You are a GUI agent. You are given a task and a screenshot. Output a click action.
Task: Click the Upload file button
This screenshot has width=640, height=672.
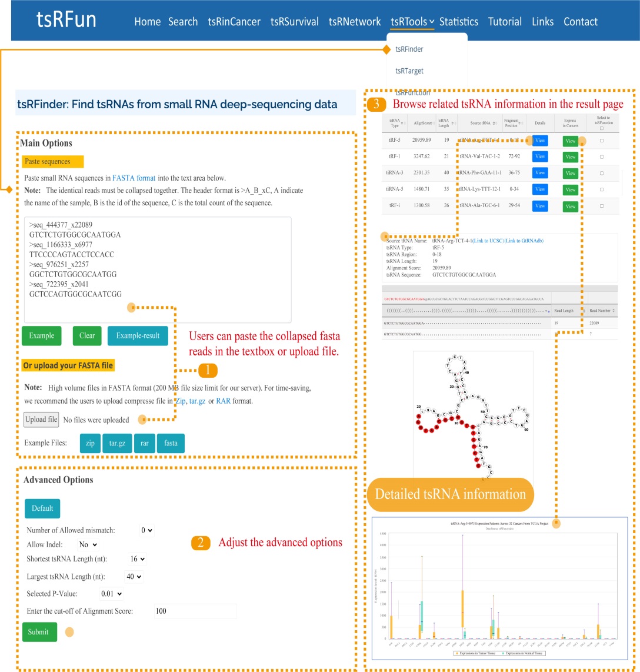coord(41,419)
